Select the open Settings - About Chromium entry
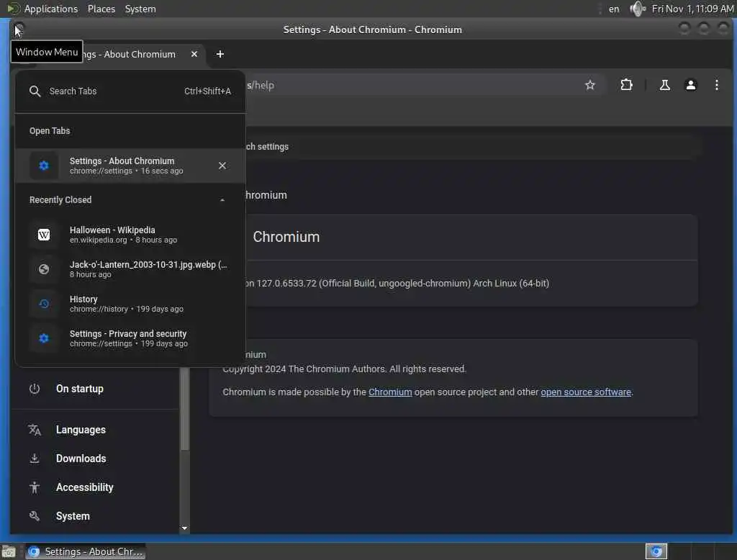The height and width of the screenshot is (560, 737). (130, 166)
